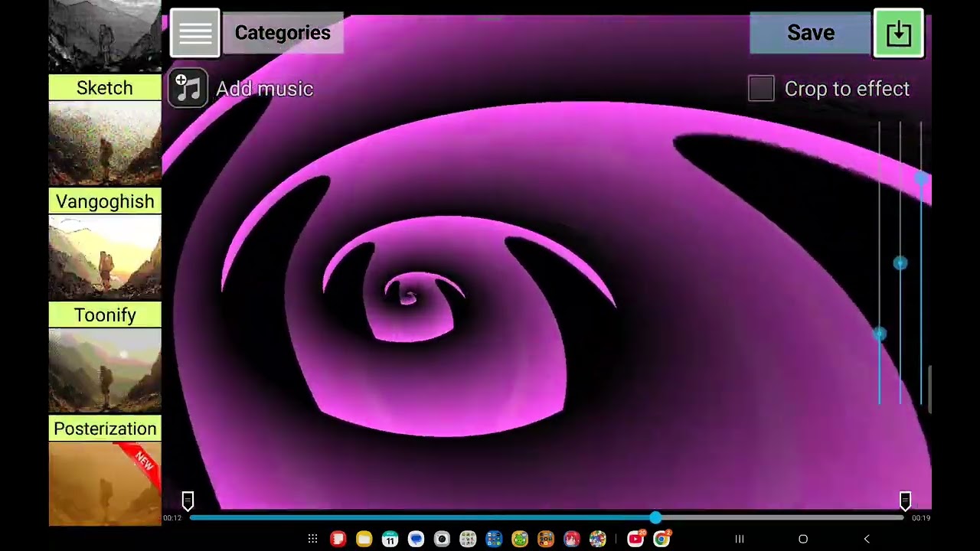Click the green download-arrow save icon
Screen dimensions: 980x551
[898, 33]
